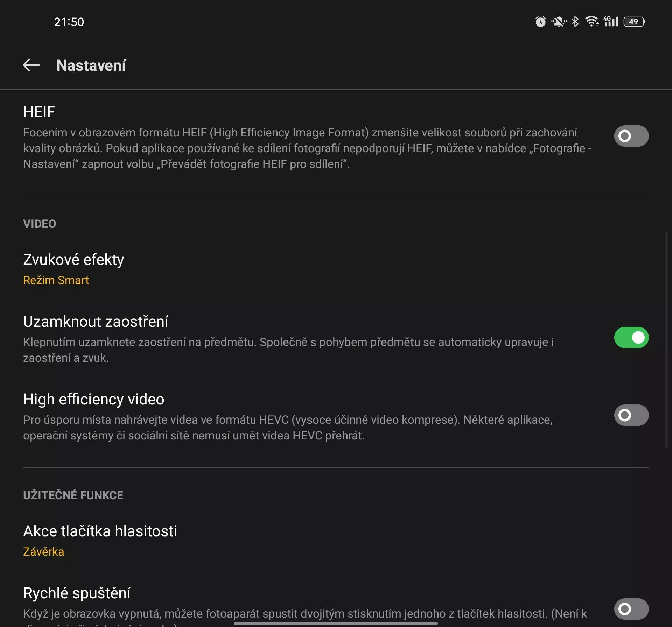
Task: Tap the UŽITEČNÉ FUNKCE section header
Action: point(73,495)
